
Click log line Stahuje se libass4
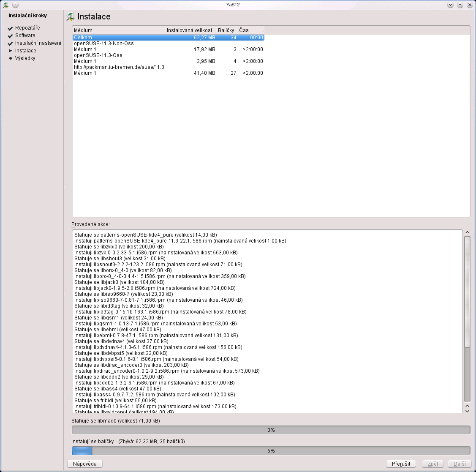(x=118, y=389)
